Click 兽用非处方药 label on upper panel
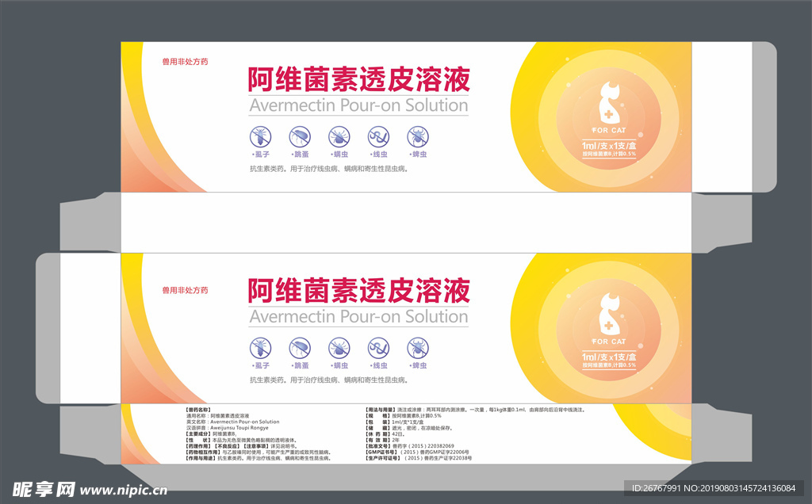812x504 pixels. pyautogui.click(x=185, y=62)
